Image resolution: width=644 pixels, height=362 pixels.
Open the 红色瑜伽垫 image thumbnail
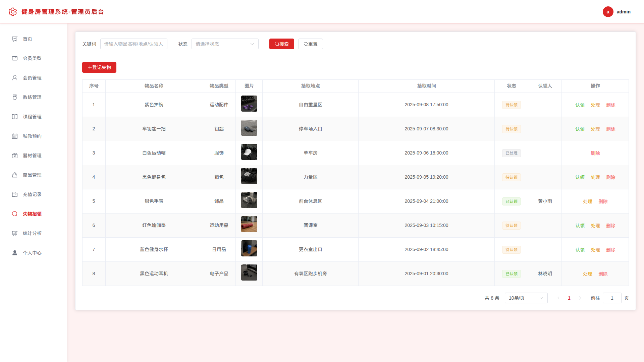point(249,224)
